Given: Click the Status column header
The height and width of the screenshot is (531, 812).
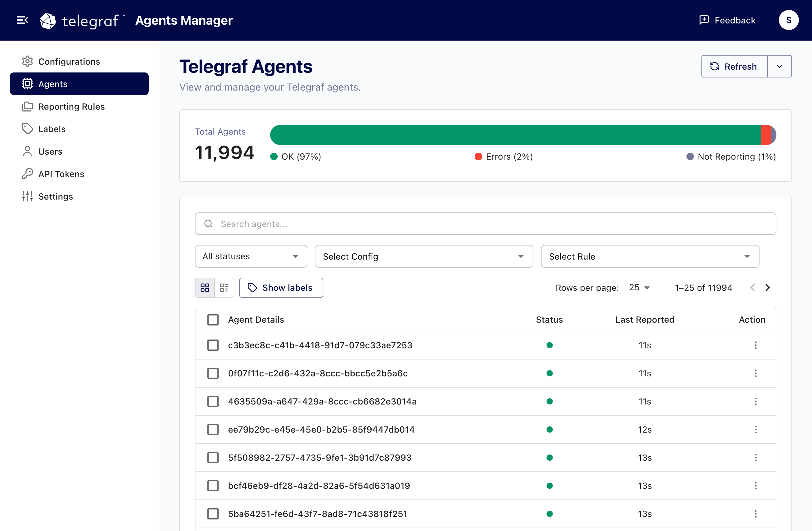Looking at the screenshot, I should pos(549,320).
